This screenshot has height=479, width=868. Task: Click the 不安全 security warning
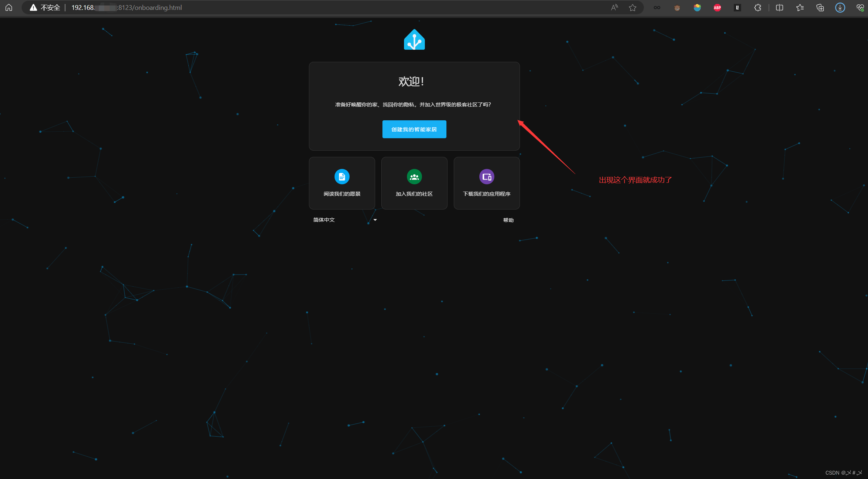pos(45,8)
